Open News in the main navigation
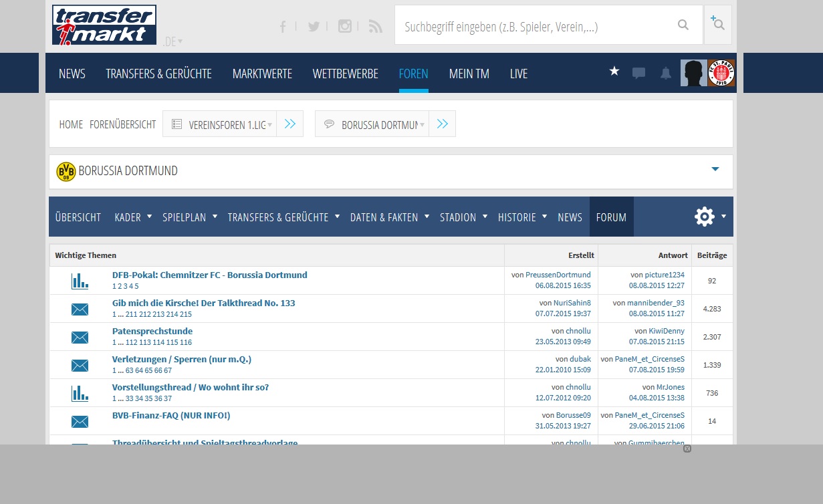823x504 pixels. (72, 74)
